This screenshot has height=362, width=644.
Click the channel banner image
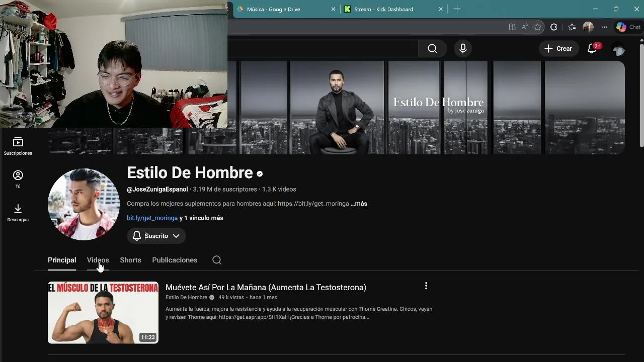coord(337,108)
